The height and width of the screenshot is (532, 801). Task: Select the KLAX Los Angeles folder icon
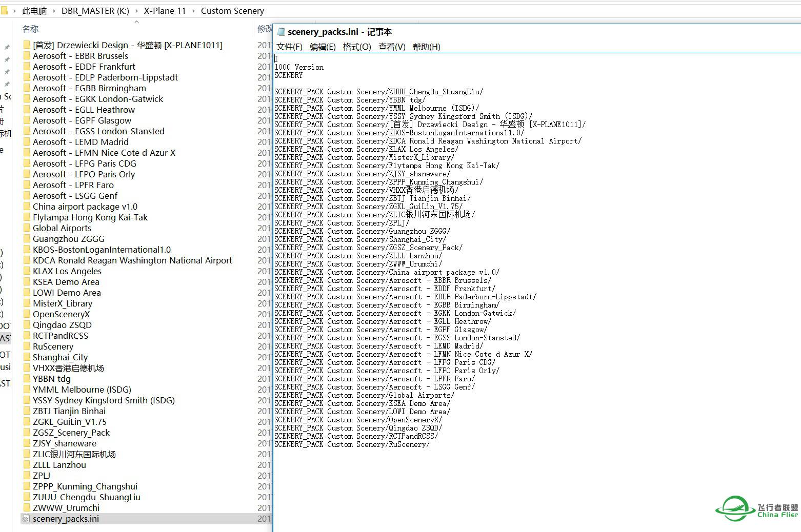tap(27, 271)
